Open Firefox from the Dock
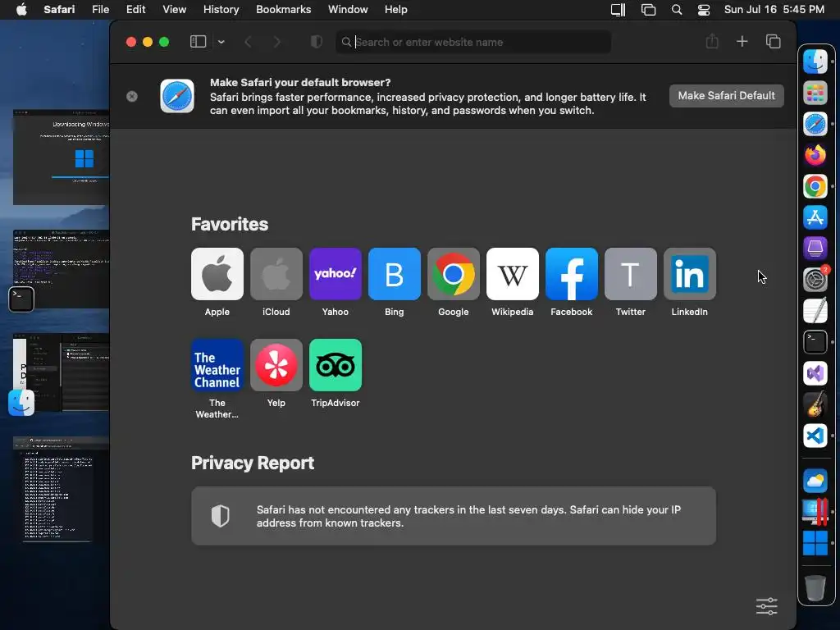This screenshot has width=840, height=630. pyautogui.click(x=815, y=155)
